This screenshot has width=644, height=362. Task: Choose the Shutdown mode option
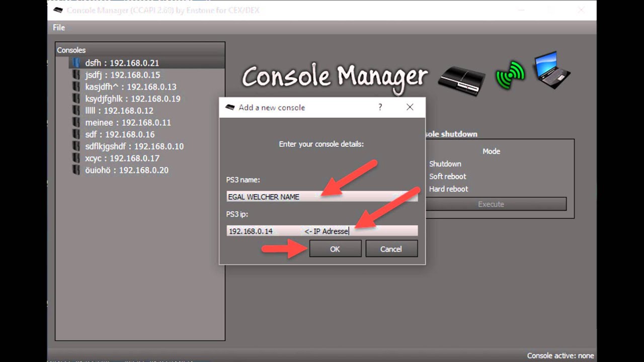point(445,164)
